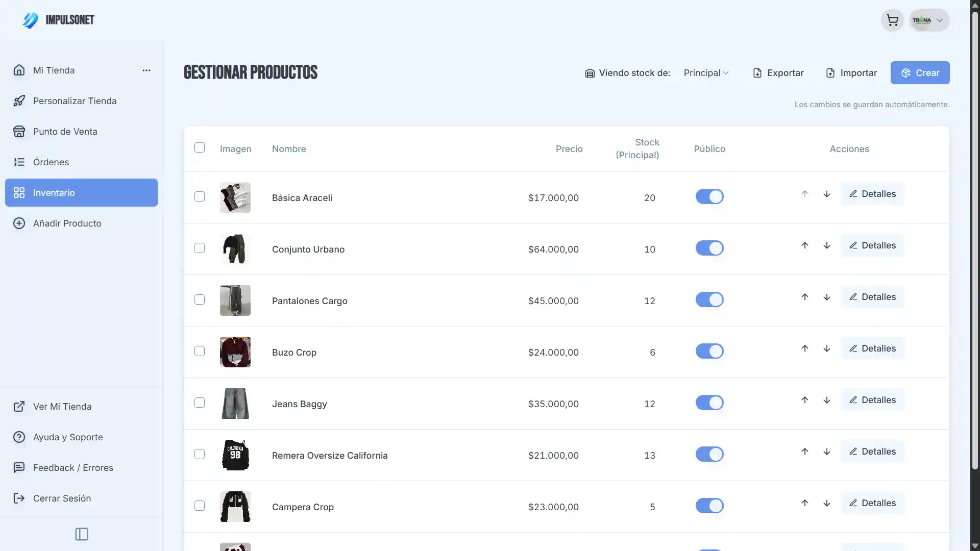Open Añadir Producto from the sidebar
The width and height of the screenshot is (980, 551).
pyautogui.click(x=67, y=223)
